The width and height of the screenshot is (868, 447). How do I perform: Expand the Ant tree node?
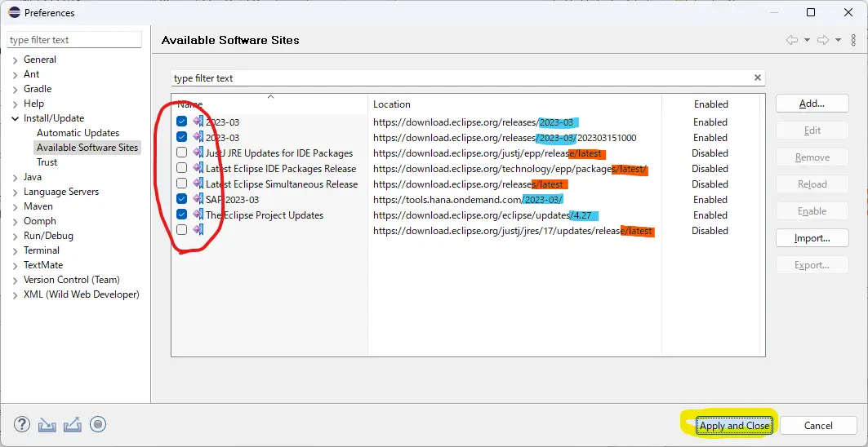click(x=15, y=75)
